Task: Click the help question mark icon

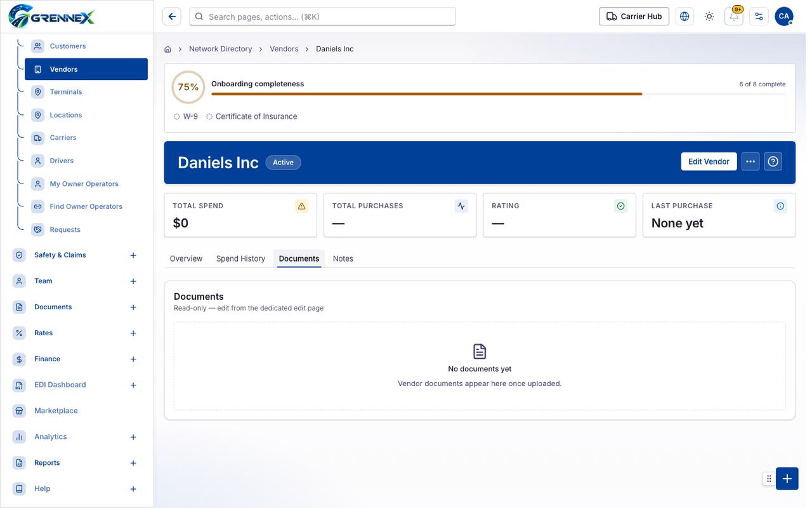Action: (x=773, y=161)
